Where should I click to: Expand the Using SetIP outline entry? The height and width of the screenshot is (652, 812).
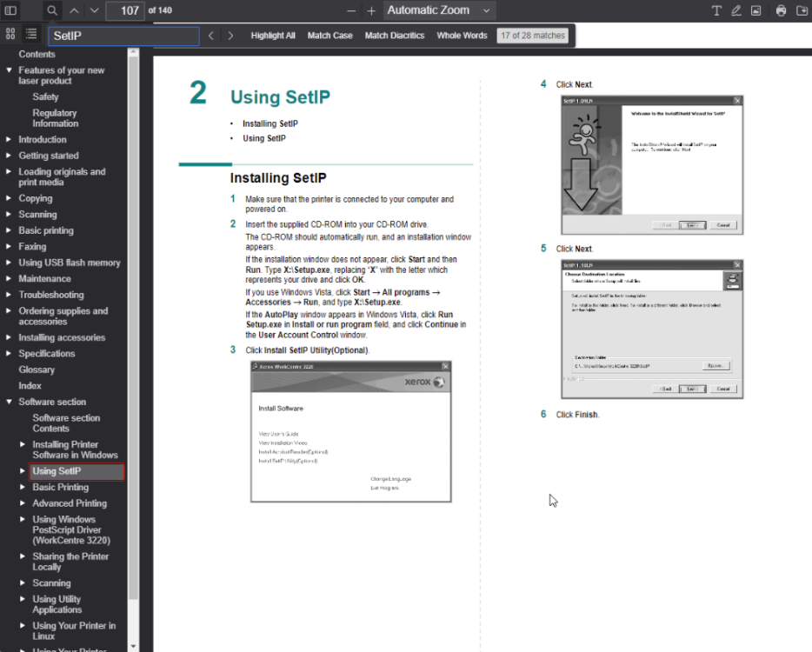click(23, 471)
